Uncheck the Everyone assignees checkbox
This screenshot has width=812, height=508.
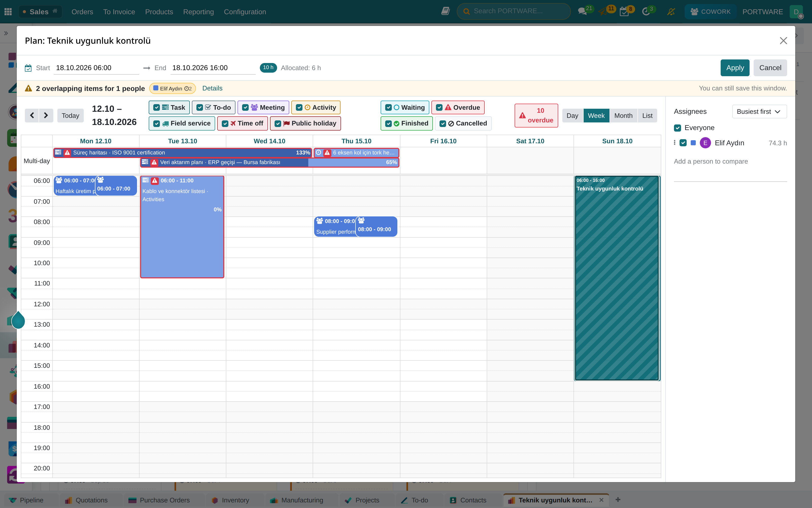pos(678,128)
